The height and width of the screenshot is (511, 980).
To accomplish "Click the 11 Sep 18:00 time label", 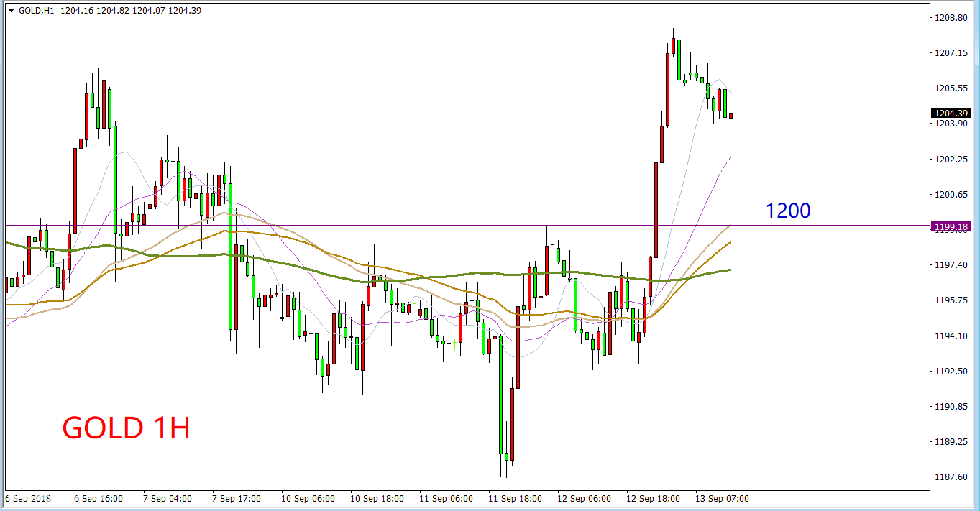I will tap(516, 498).
